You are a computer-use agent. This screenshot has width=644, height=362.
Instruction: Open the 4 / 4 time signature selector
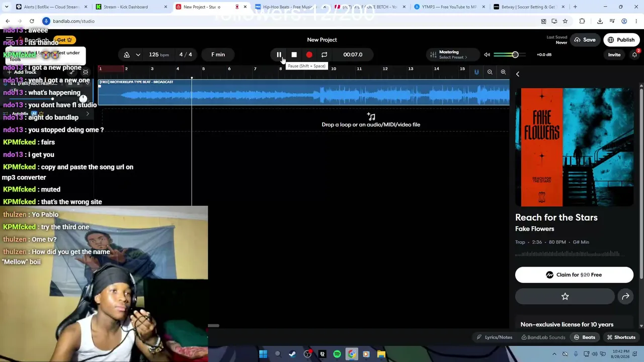pyautogui.click(x=186, y=55)
